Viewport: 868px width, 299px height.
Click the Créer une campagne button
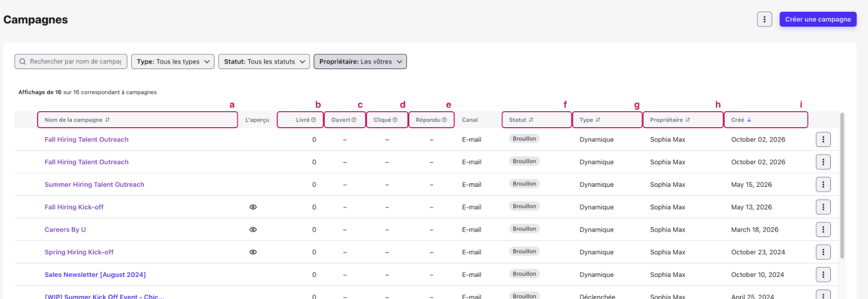click(818, 19)
